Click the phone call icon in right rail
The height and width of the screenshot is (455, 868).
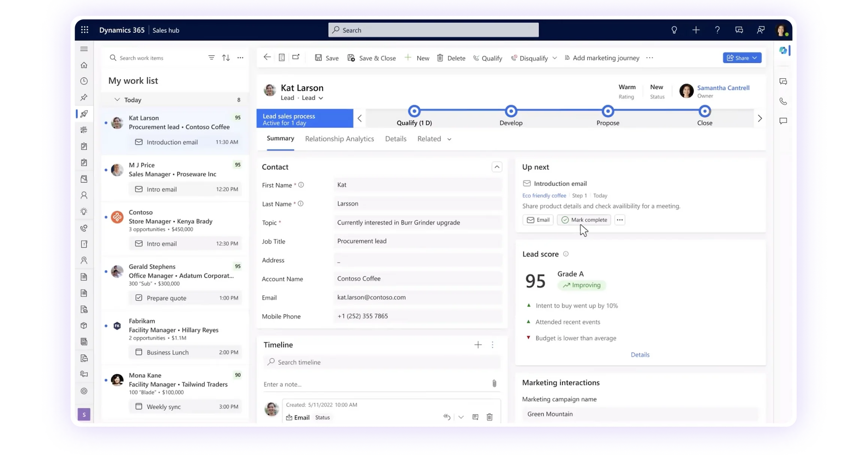click(783, 101)
